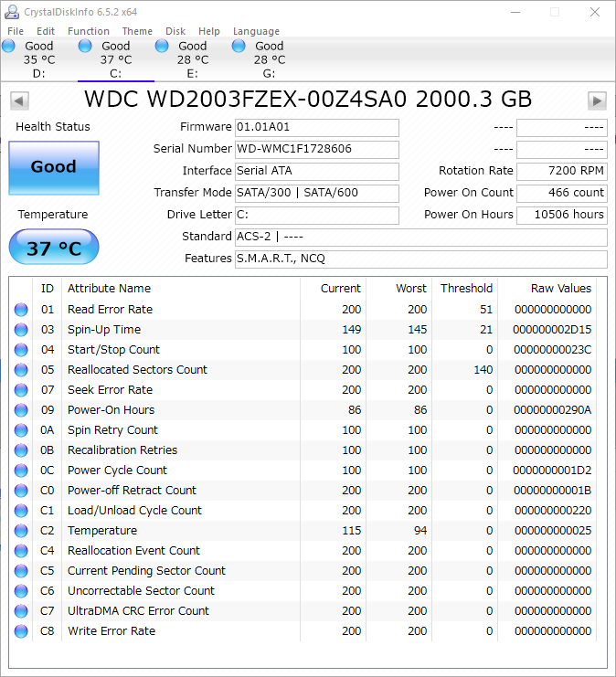Click the Power On Hours value 10506 hours
This screenshot has width=616, height=677.
pos(562,215)
